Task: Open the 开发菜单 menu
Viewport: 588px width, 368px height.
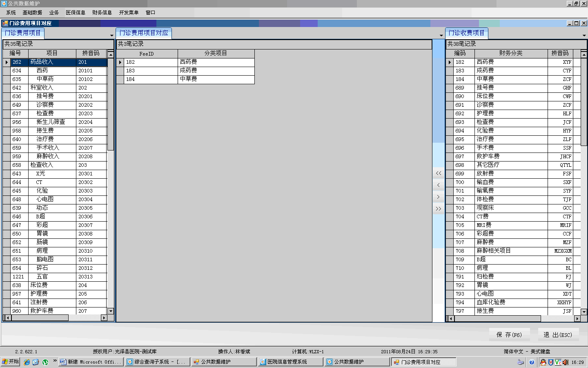Action: tap(129, 13)
